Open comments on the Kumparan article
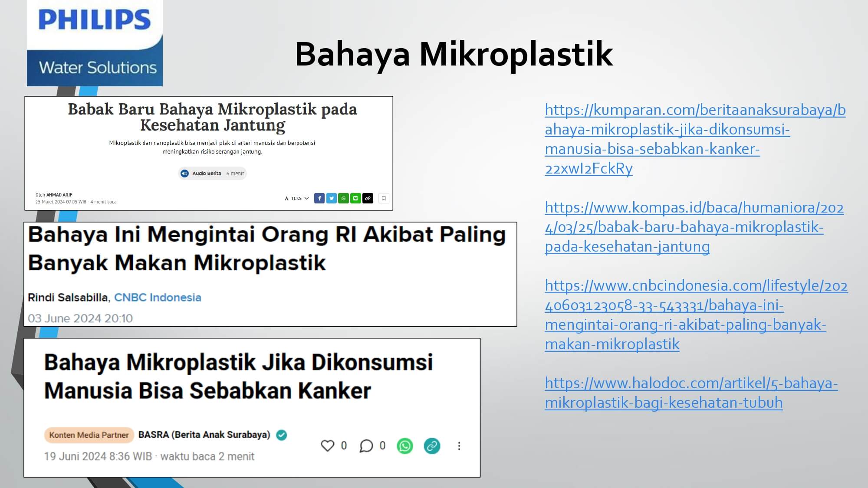Image resolution: width=868 pixels, height=488 pixels. point(366,445)
